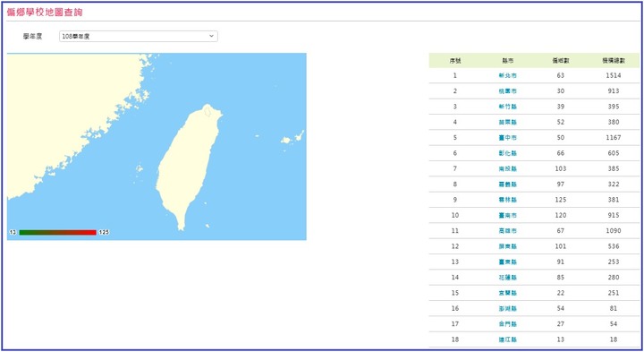The height and width of the screenshot is (352, 644).
Task: Click the 學年度 label beside the dropdown
Action: click(x=32, y=36)
